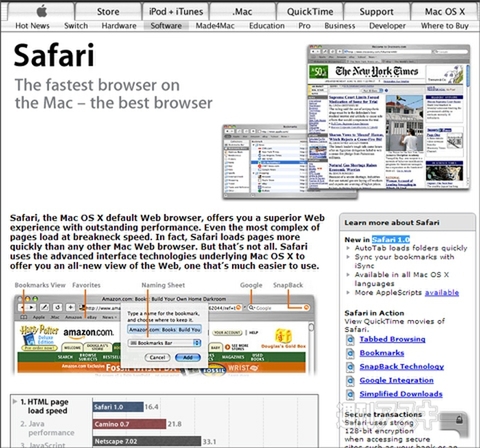Click the bookmark name input field
This screenshot has height=448, width=480.
coord(165,329)
